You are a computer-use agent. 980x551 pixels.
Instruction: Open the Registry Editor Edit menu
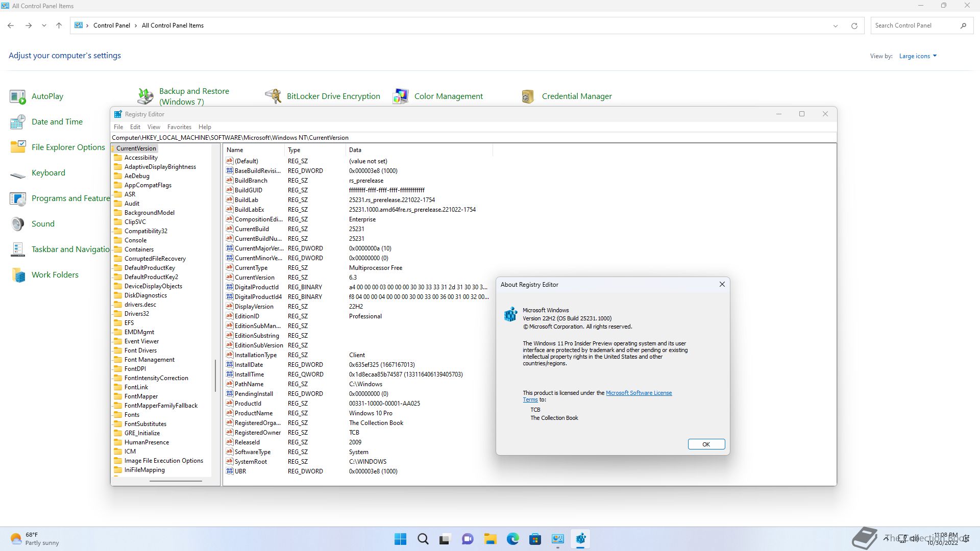135,127
